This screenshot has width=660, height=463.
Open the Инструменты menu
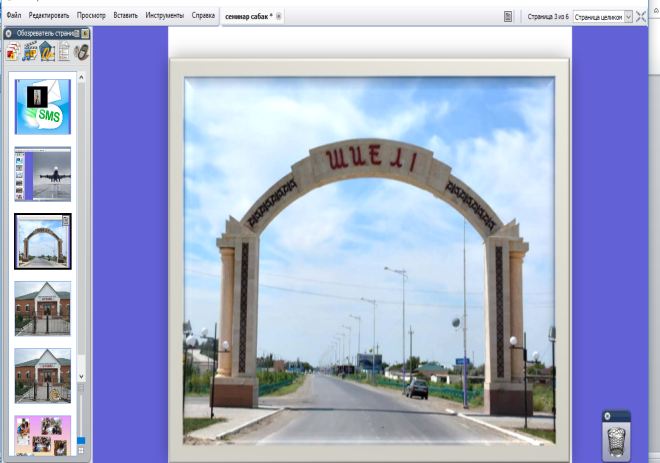pos(165,16)
